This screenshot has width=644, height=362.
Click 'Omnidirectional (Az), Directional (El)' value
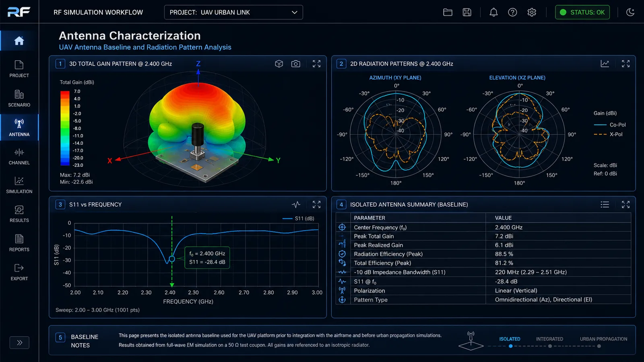coord(543,300)
